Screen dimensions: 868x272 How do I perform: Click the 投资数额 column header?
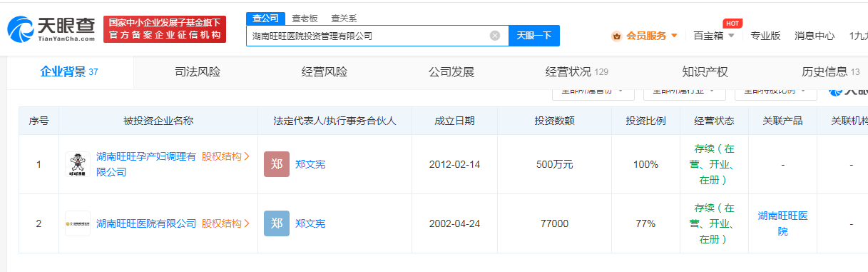554,121
